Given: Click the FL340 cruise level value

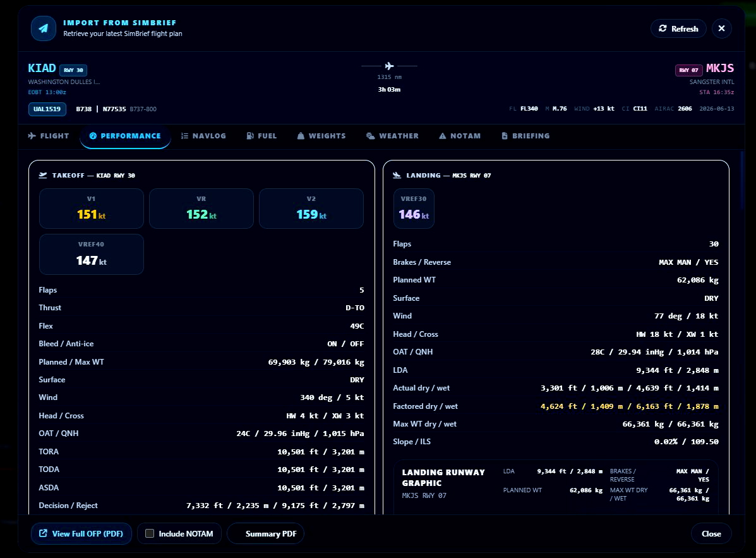Looking at the screenshot, I should point(529,109).
